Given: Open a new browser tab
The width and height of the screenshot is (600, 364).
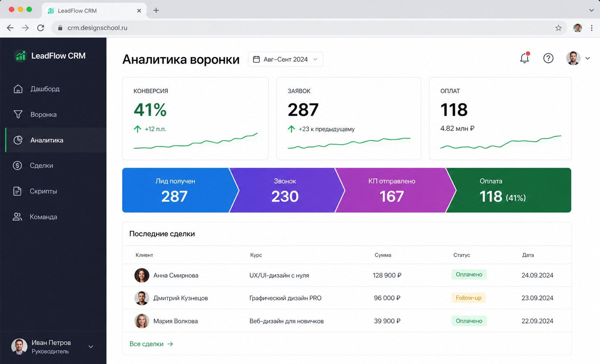Looking at the screenshot, I should 156,10.
